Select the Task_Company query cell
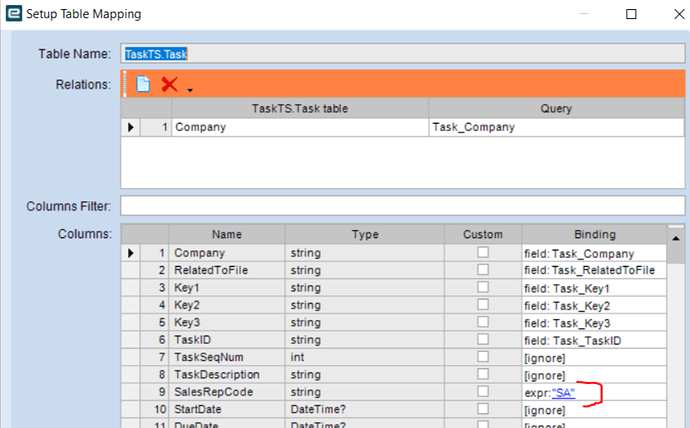The image size is (690, 428). 557,127
